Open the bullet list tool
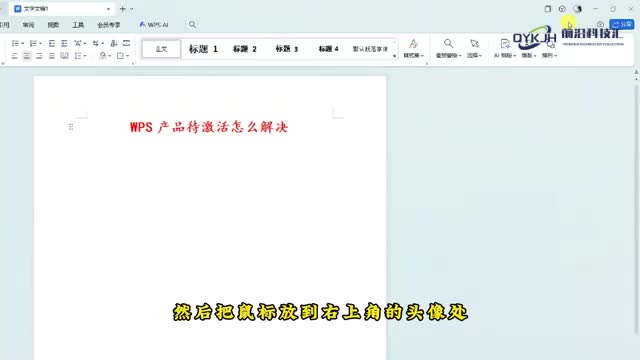The image size is (640, 360). 16,43
